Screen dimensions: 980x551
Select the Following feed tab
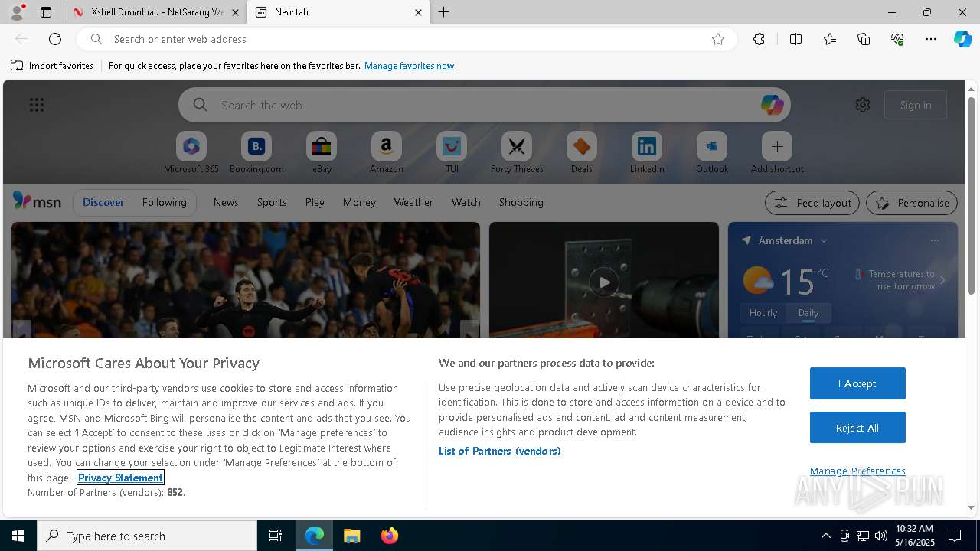tap(164, 202)
